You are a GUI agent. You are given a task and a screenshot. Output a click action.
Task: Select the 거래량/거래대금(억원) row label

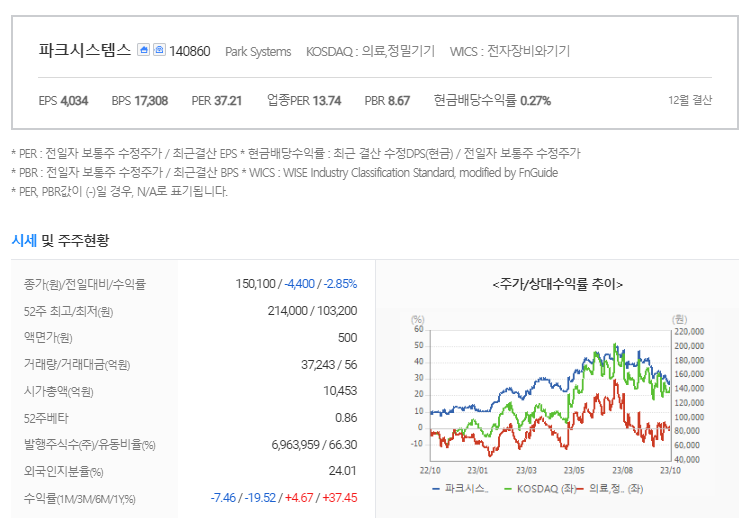click(77, 365)
